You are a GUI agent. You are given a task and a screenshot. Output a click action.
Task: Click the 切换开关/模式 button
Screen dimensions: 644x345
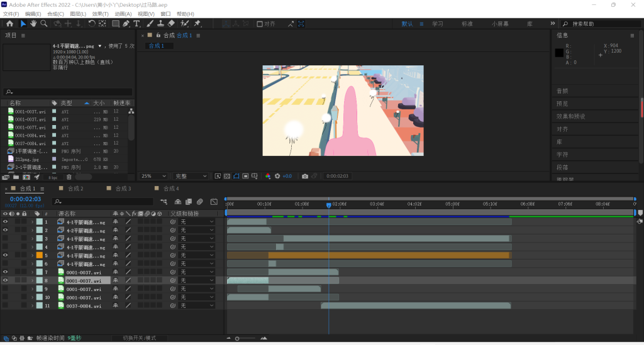(x=139, y=338)
